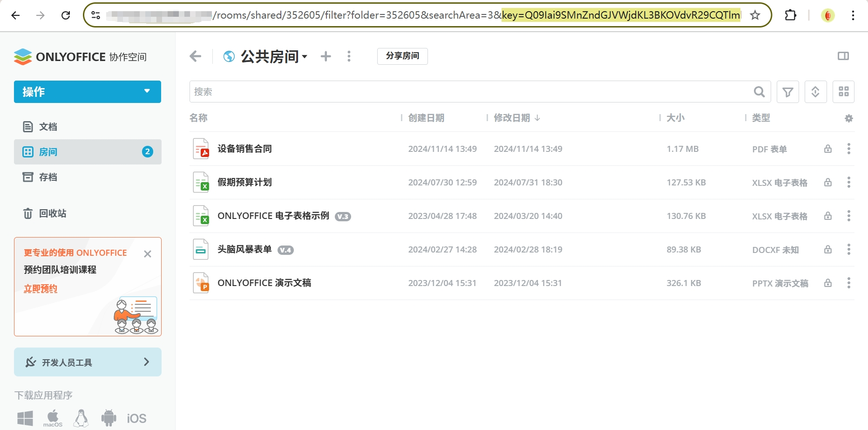Click the browser forward arrow
Image resolution: width=868 pixels, height=430 pixels.
click(x=41, y=15)
